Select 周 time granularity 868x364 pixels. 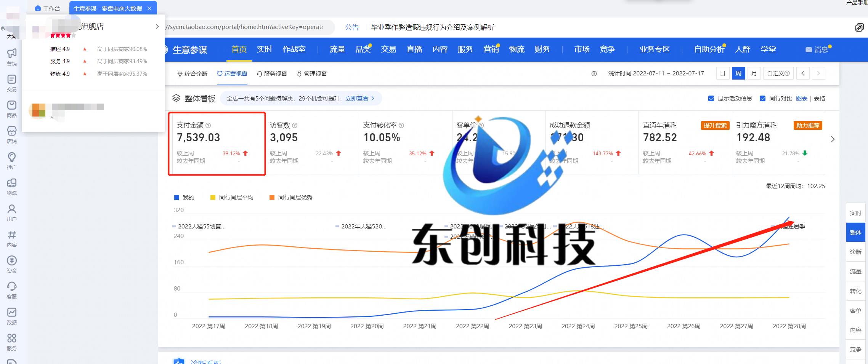(x=738, y=73)
